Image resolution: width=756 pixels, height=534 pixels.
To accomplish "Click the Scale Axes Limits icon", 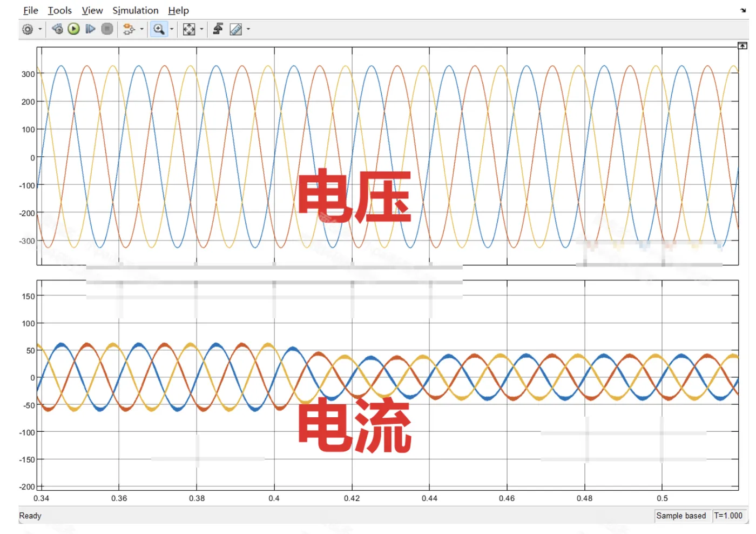I will (x=189, y=29).
